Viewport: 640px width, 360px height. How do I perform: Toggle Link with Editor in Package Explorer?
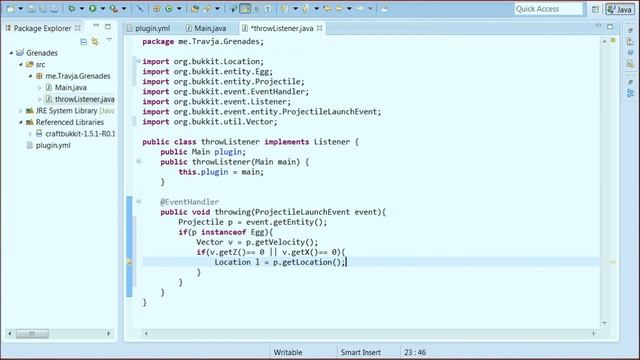pos(95,42)
